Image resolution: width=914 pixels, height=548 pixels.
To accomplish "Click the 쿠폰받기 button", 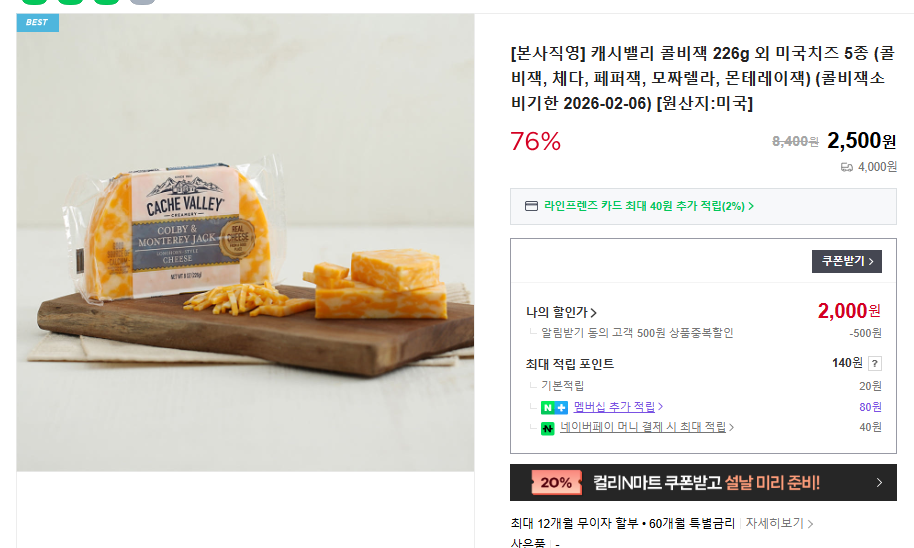I will click(x=846, y=261).
